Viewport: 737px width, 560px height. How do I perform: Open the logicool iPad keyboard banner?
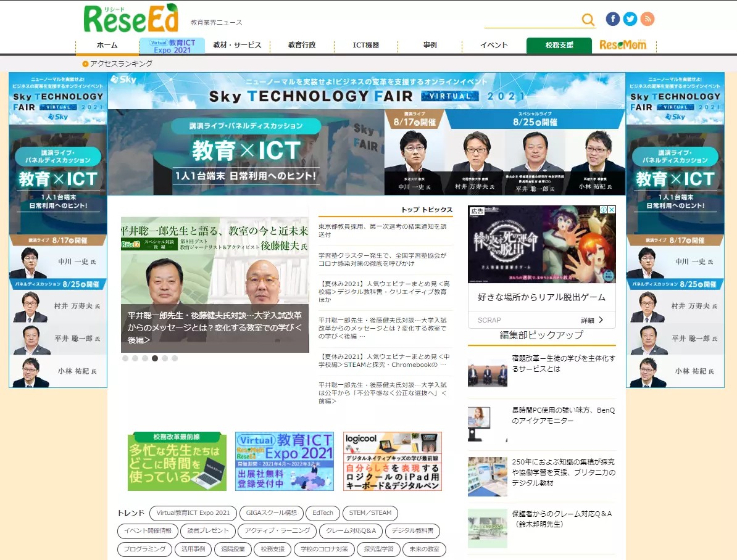393,461
